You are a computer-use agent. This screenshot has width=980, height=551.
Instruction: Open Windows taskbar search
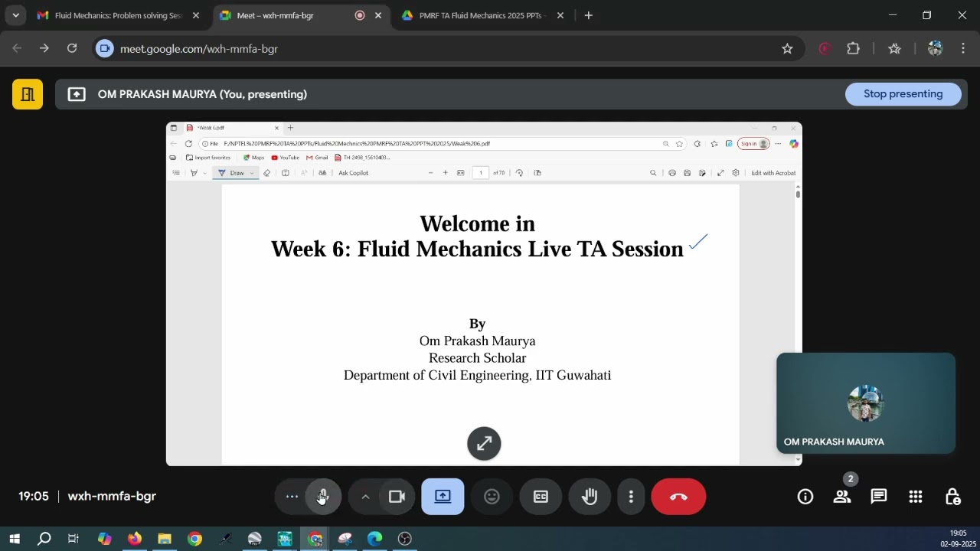tap(44, 539)
